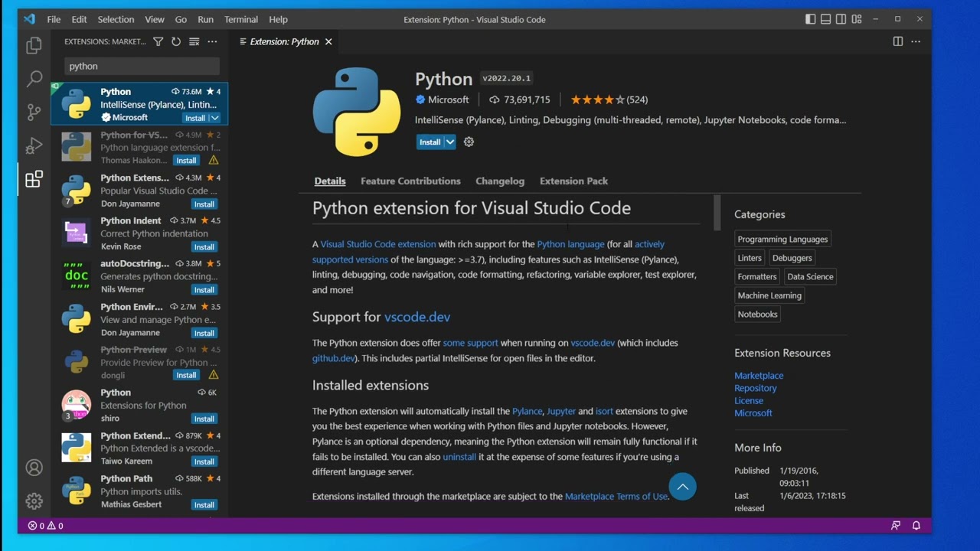Toggle the secondary side bar layout icon
Viewport: 980px width, 551px height.
pyautogui.click(x=841, y=19)
